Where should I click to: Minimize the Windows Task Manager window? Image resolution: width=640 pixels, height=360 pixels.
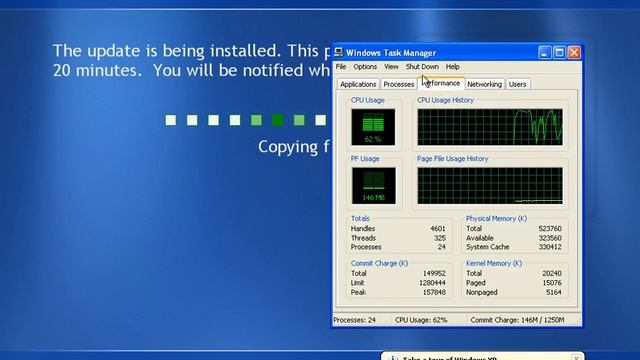click(x=544, y=53)
